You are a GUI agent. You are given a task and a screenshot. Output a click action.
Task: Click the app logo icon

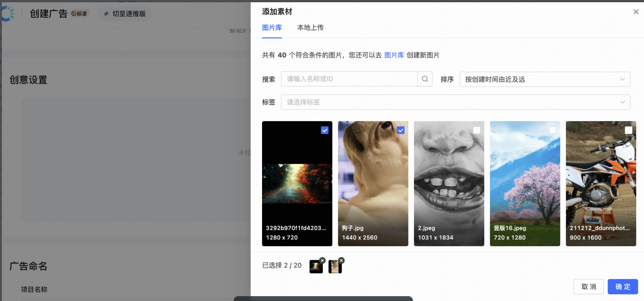pos(7,14)
